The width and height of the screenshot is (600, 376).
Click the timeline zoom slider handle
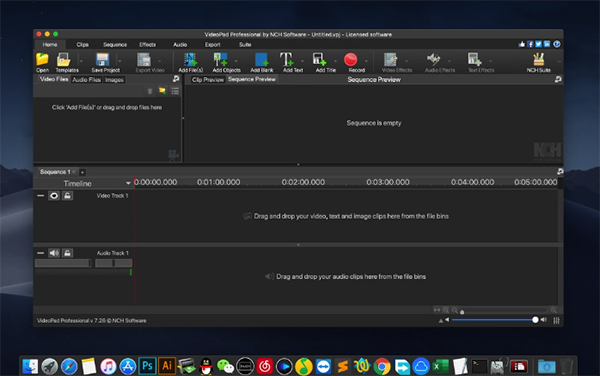point(462,311)
